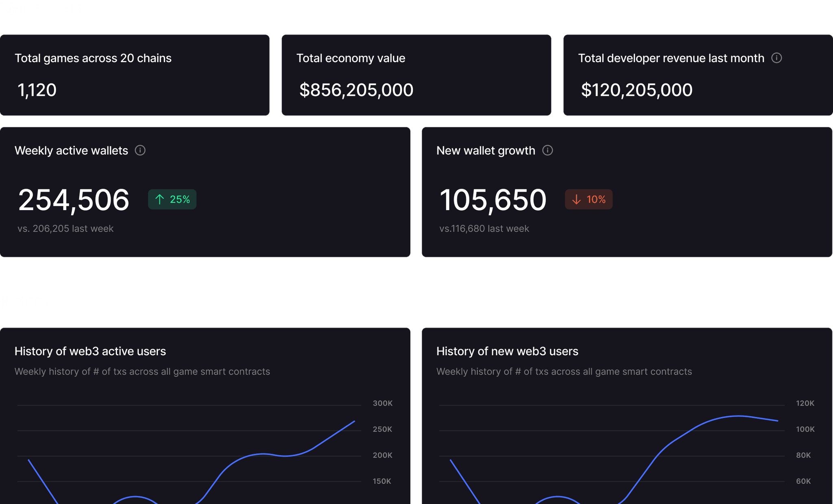
Task: Click info icon beside Total developer revenue
Action: (x=776, y=58)
